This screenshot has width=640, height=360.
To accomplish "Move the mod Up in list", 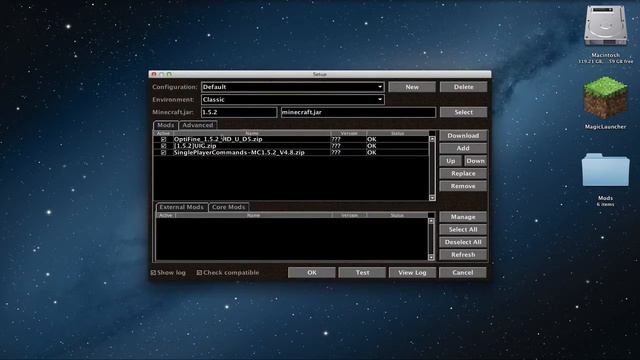I will click(451, 161).
